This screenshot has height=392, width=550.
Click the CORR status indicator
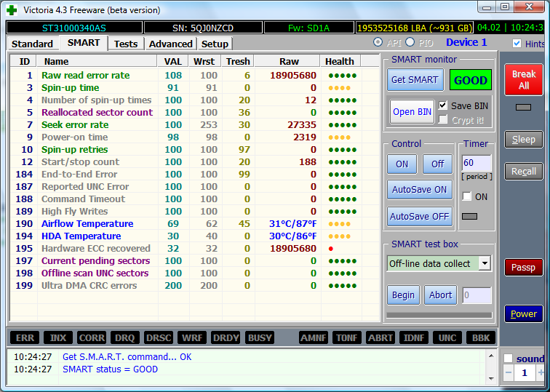(92, 338)
